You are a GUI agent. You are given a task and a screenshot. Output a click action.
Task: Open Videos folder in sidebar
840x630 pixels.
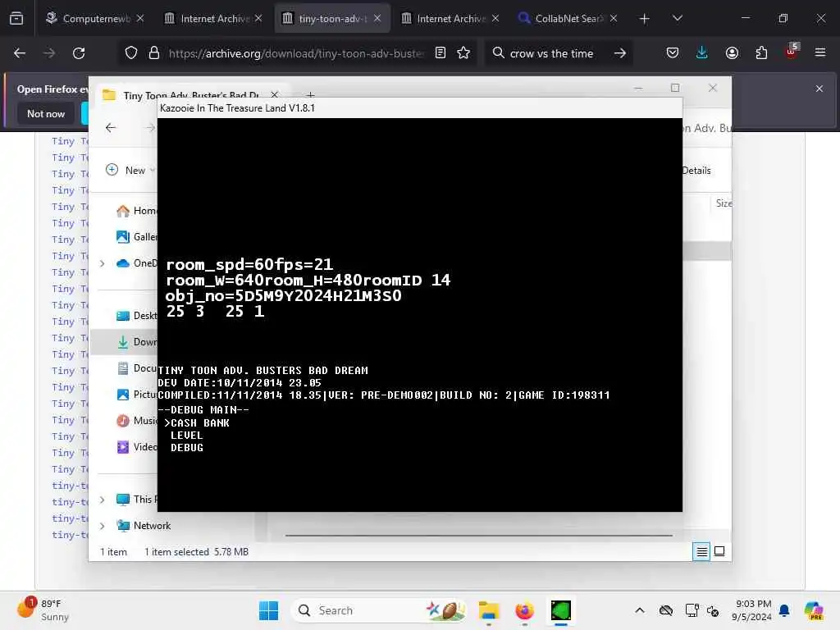(137, 447)
